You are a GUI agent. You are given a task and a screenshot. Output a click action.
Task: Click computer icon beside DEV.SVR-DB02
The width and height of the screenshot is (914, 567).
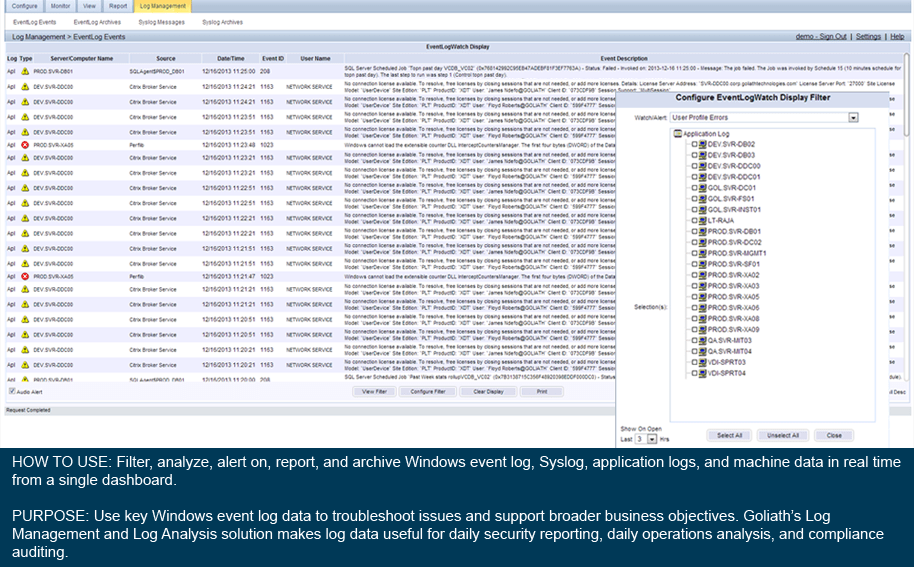point(702,145)
